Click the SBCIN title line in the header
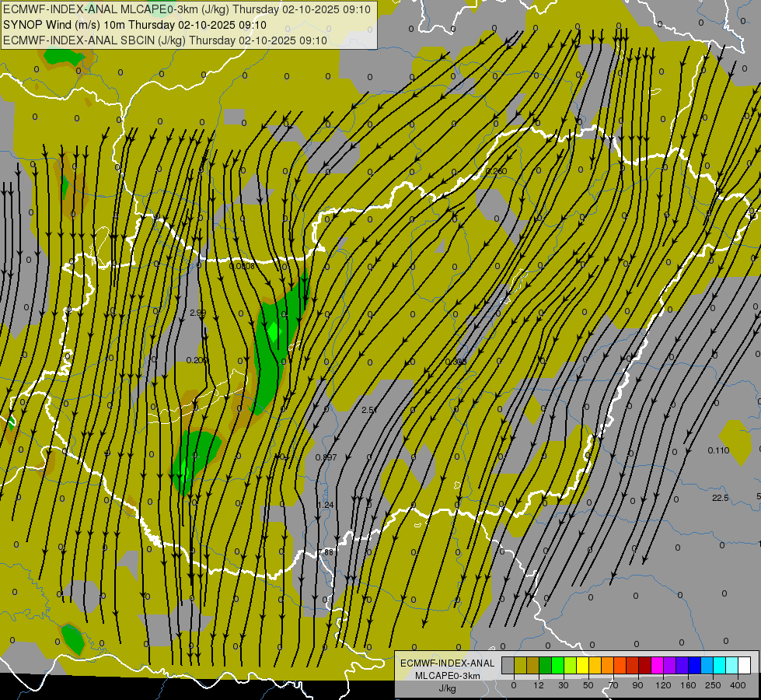The height and width of the screenshot is (700, 761). click(165, 40)
